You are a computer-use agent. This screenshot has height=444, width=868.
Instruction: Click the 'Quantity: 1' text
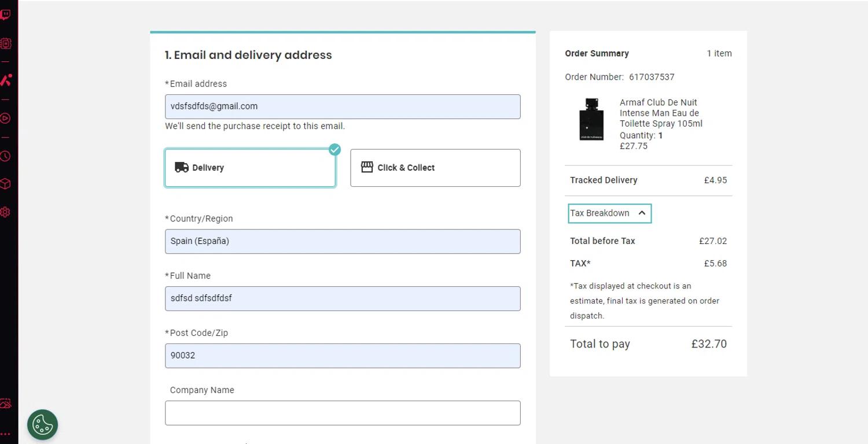[641, 135]
